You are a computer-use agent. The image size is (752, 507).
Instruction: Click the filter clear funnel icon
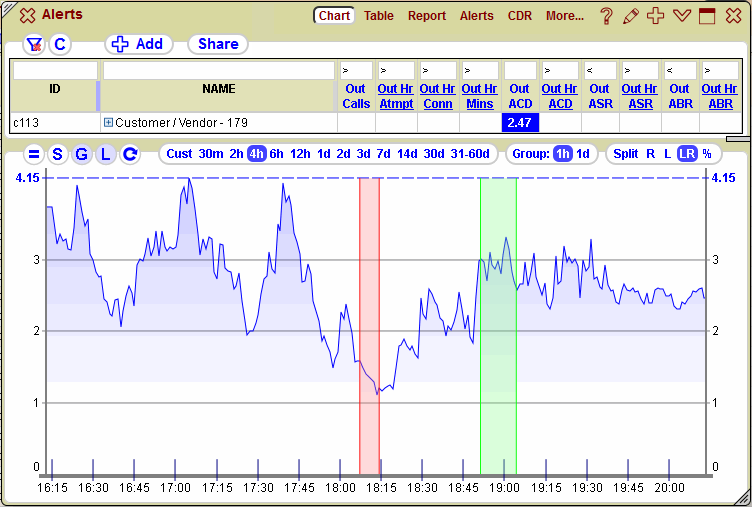[x=34, y=44]
